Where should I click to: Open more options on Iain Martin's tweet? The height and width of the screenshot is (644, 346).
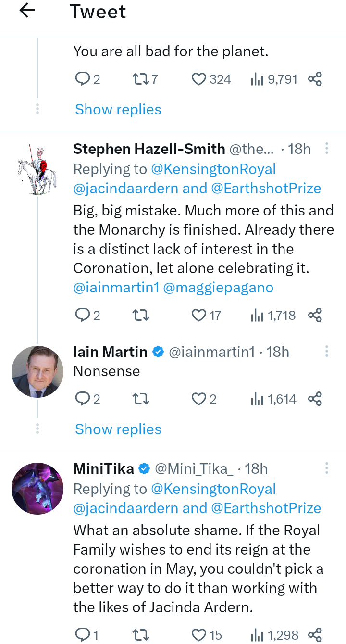[326, 352]
